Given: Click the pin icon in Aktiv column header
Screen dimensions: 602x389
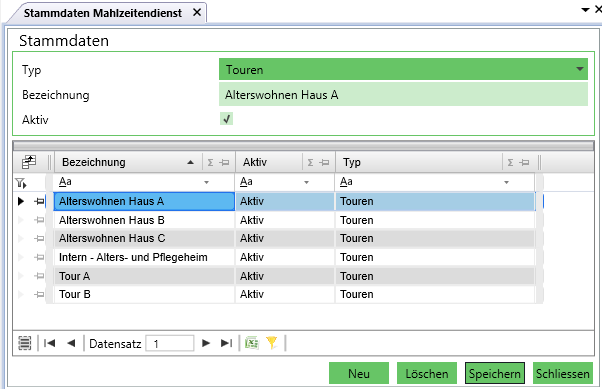Looking at the screenshot, I should click(324, 162).
